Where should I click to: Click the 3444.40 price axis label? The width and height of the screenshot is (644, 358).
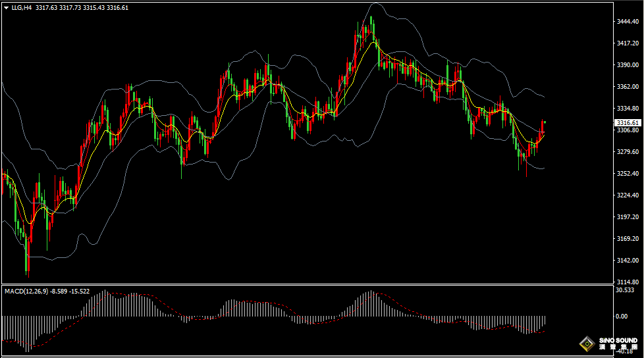pyautogui.click(x=626, y=22)
